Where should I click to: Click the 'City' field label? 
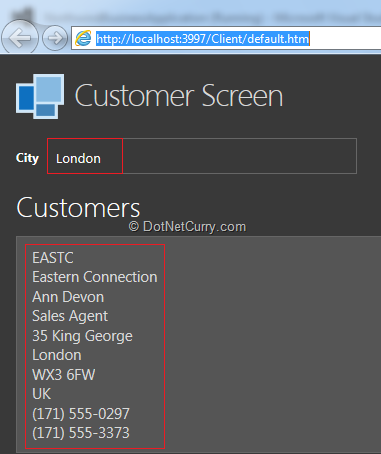tap(27, 158)
